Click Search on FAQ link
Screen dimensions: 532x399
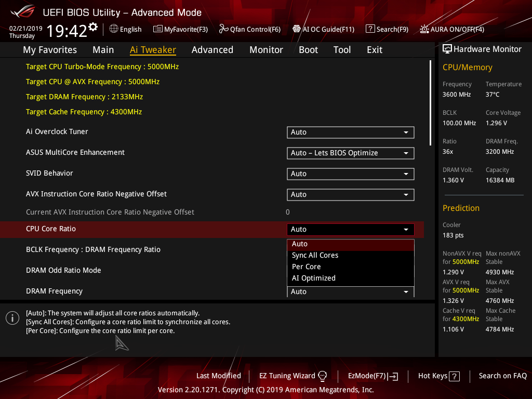[502, 376]
